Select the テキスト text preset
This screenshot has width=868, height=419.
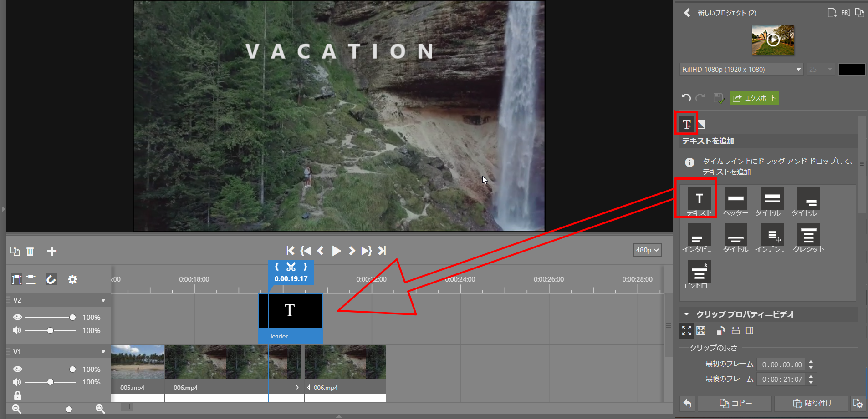click(x=699, y=202)
